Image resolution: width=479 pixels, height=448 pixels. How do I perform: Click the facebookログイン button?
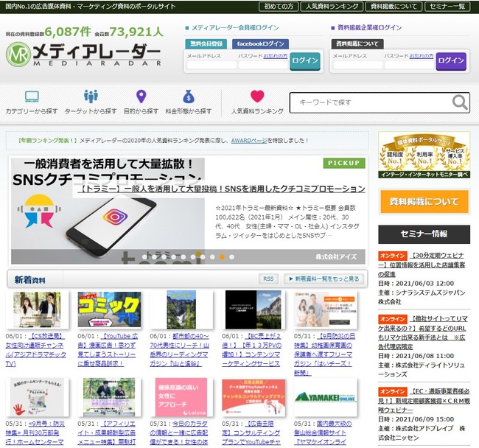[260, 44]
